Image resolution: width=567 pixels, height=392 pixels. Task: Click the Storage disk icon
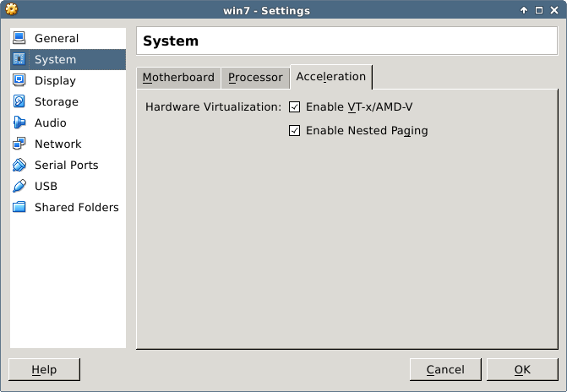[19, 101]
